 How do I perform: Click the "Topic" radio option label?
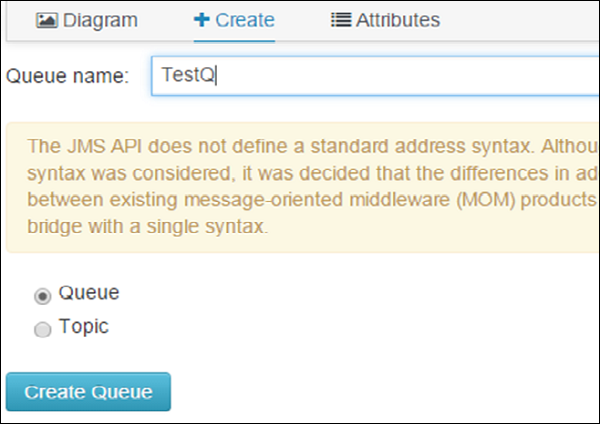point(84,326)
